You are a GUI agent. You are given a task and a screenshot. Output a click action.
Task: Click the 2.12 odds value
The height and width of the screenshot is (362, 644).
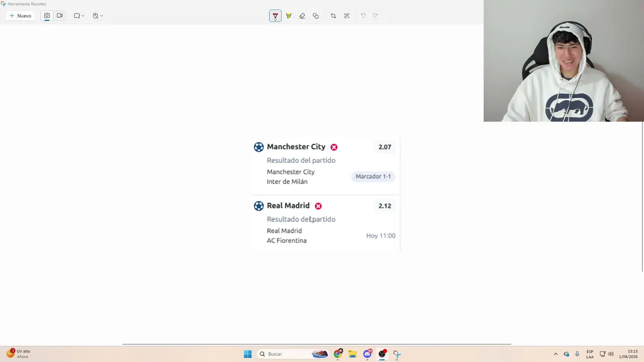point(385,206)
